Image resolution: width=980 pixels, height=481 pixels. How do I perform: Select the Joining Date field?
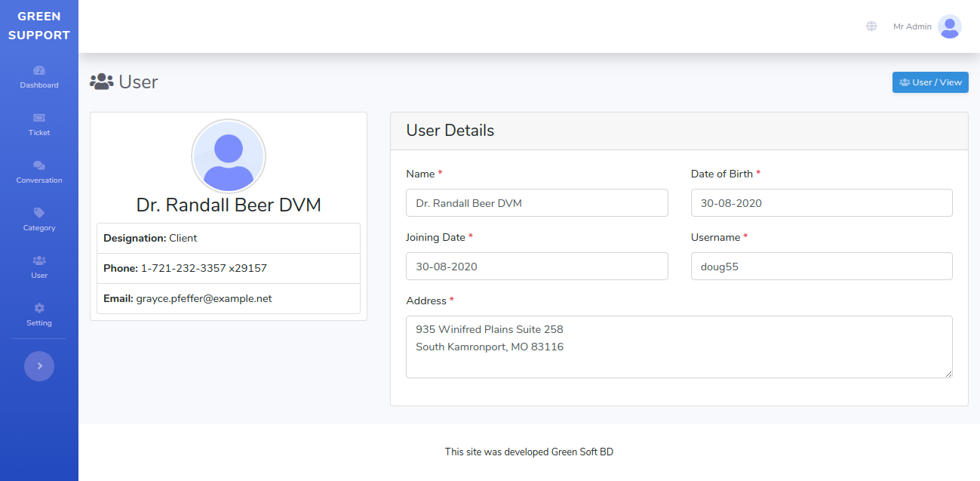point(536,266)
